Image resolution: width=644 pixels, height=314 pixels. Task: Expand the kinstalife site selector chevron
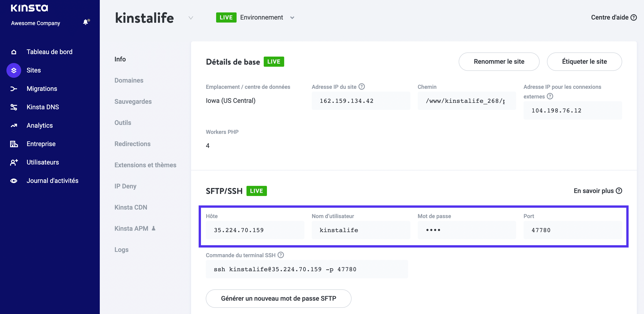click(x=191, y=18)
